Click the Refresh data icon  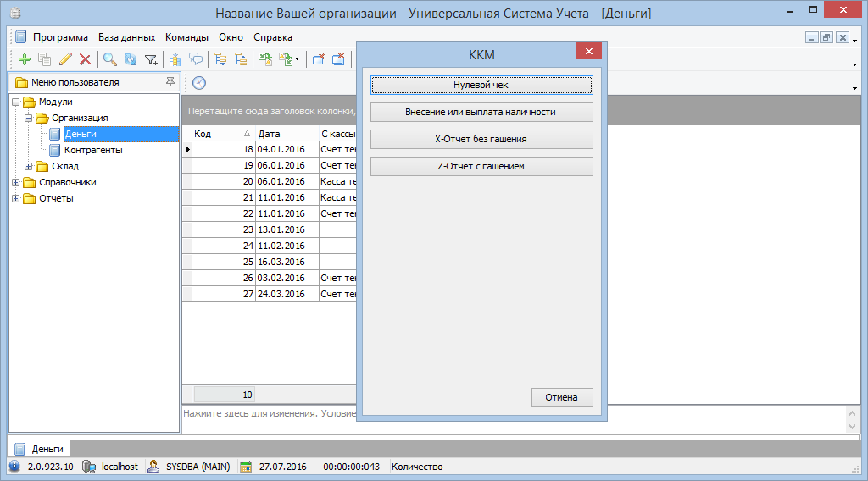click(131, 59)
